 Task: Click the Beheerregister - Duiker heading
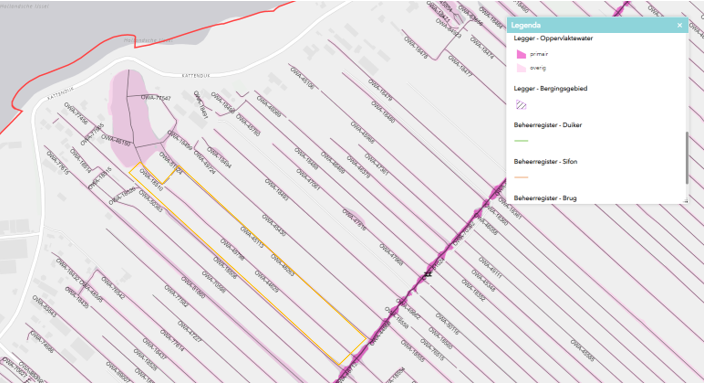click(x=548, y=125)
